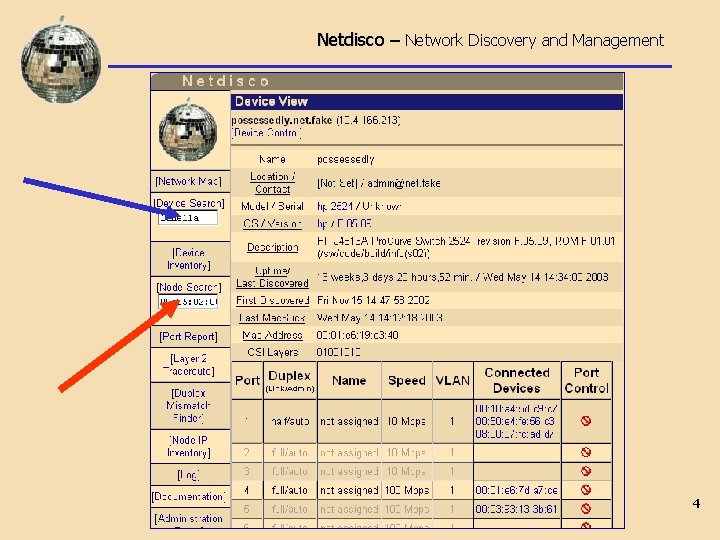Open the Layer 2 Traceroute tool
The width and height of the screenshot is (720, 540).
click(188, 365)
